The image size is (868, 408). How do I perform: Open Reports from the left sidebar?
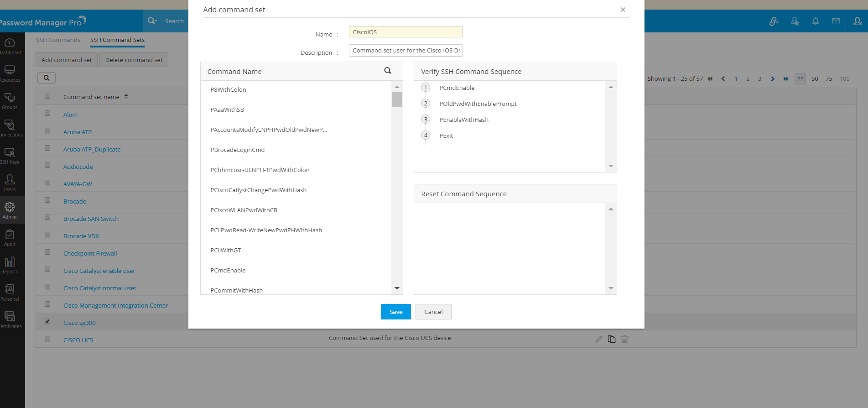tap(10, 265)
